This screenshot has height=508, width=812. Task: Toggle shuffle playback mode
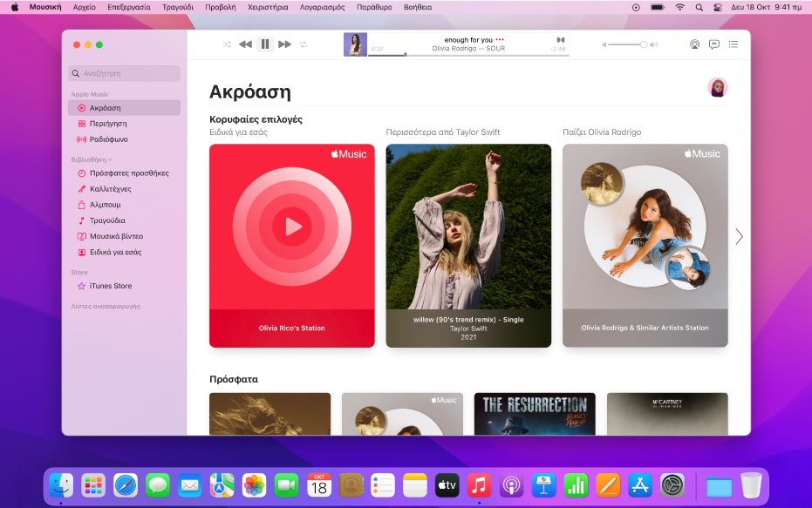[x=225, y=44]
